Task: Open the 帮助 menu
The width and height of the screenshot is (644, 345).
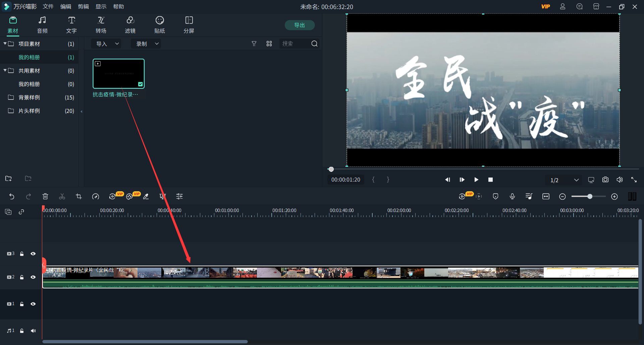Action: pyautogui.click(x=118, y=6)
